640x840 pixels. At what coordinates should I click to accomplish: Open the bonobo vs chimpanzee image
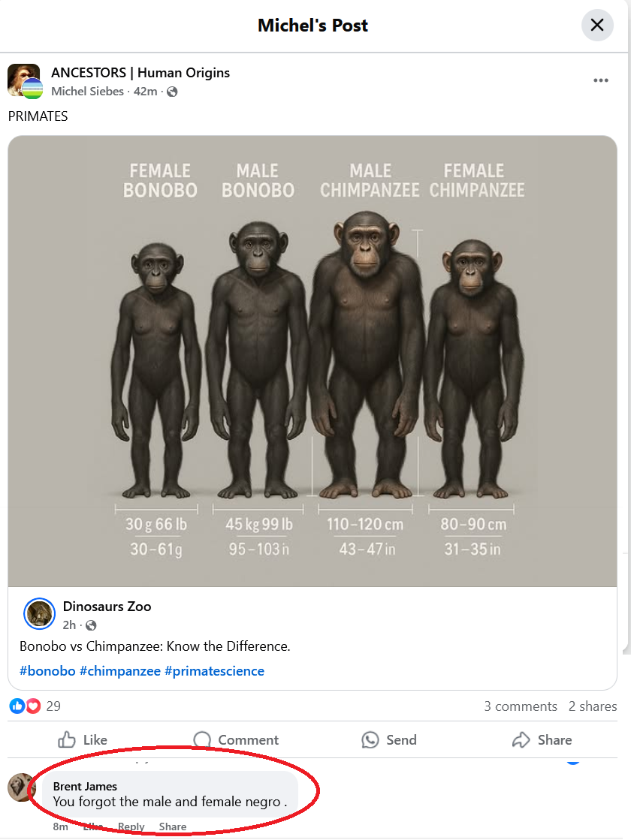click(312, 360)
